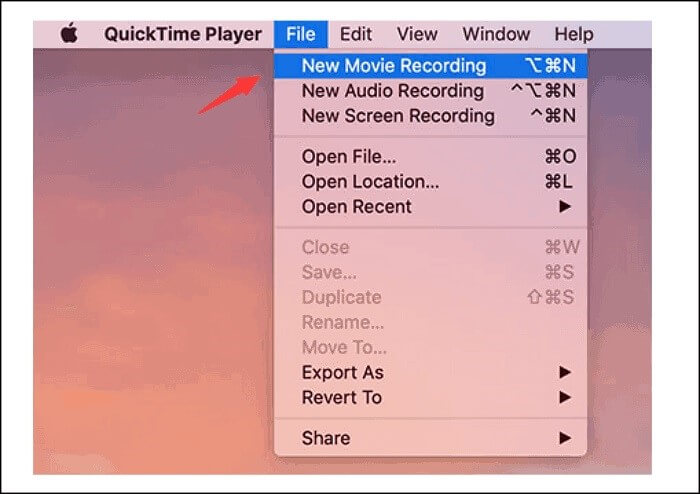
Task: Expand the Open Recent submenu
Action: click(430, 207)
